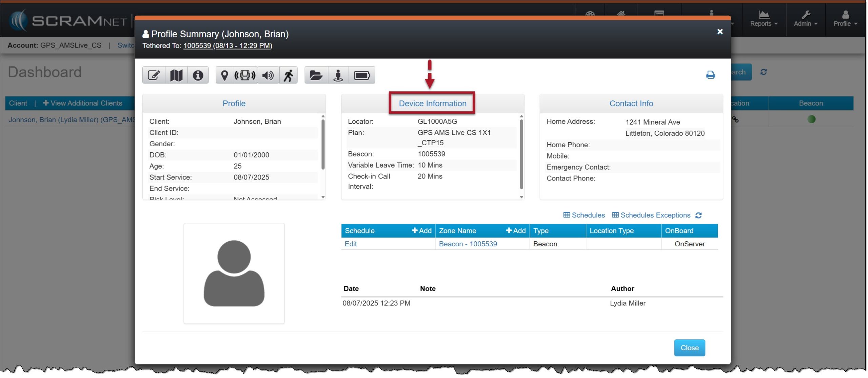The image size is (868, 378).
Task: Open the map icon in toolbar
Action: tap(176, 75)
